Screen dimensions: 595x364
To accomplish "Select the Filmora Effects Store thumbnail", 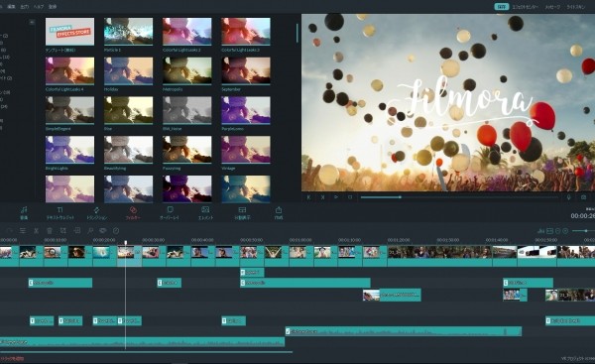I will click(69, 32).
